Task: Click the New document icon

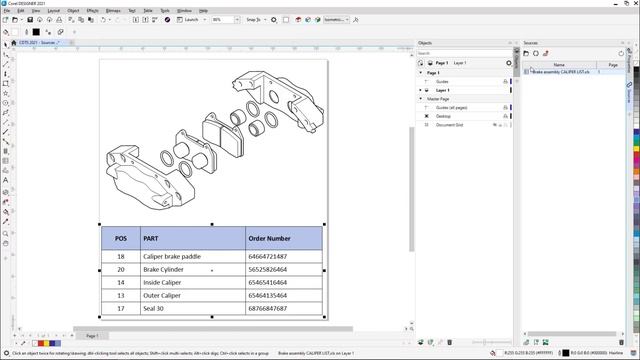Action: tap(5, 20)
